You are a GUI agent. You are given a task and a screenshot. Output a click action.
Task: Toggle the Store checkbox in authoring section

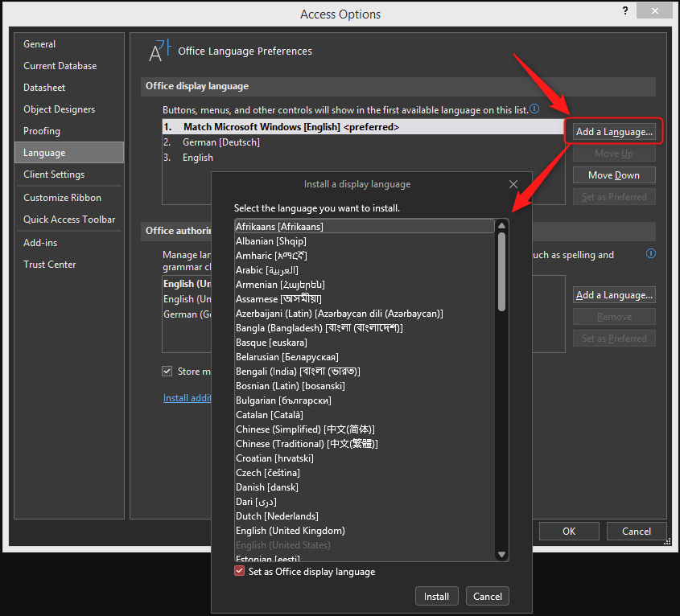[167, 371]
